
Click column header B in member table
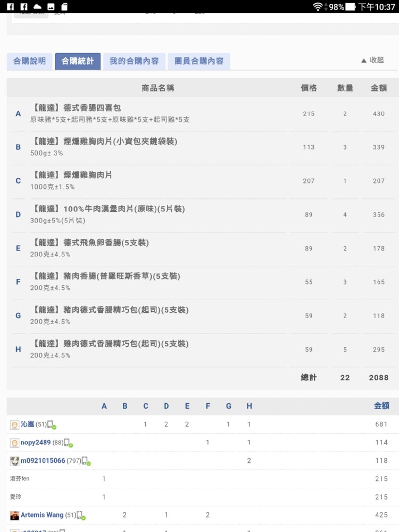[125, 406]
